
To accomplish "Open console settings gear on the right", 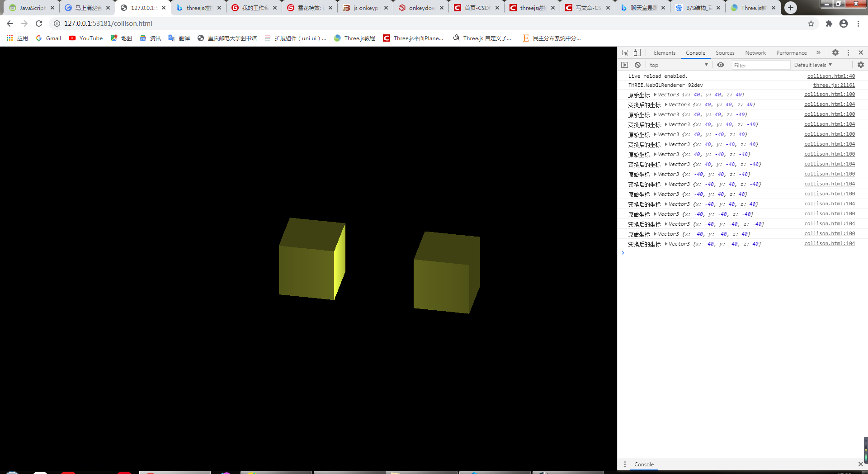I will [860, 65].
